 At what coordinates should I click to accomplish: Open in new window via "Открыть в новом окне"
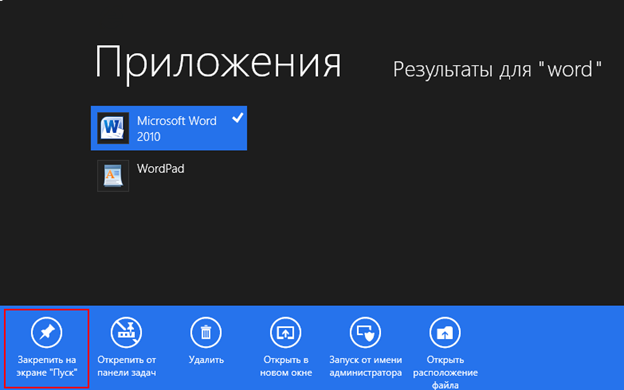point(285,332)
